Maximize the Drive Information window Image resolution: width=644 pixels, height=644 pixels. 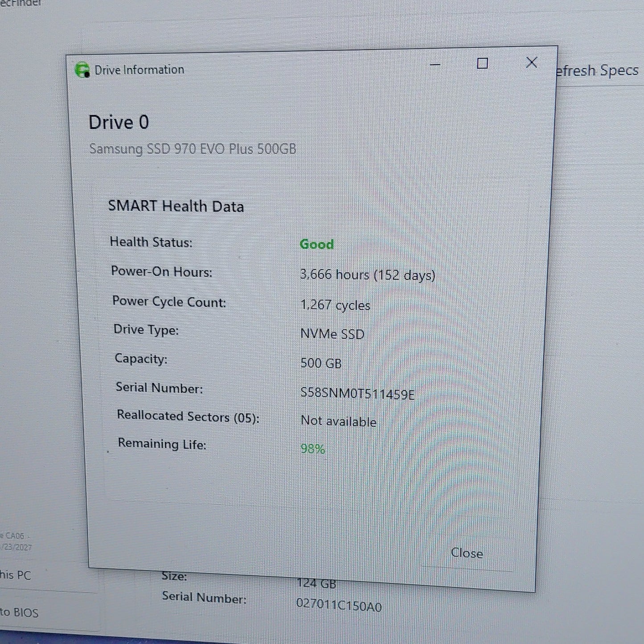(482, 63)
